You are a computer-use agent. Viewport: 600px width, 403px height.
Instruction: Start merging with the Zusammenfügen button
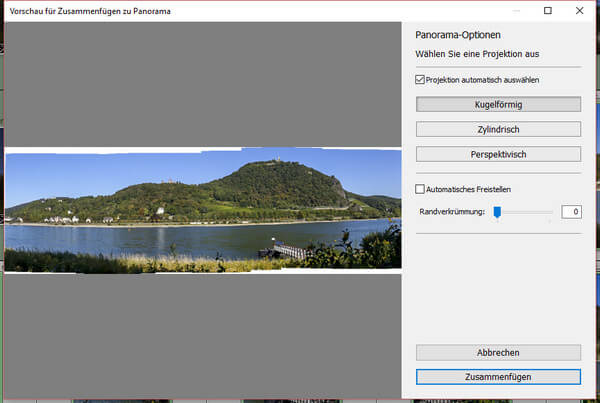(498, 377)
